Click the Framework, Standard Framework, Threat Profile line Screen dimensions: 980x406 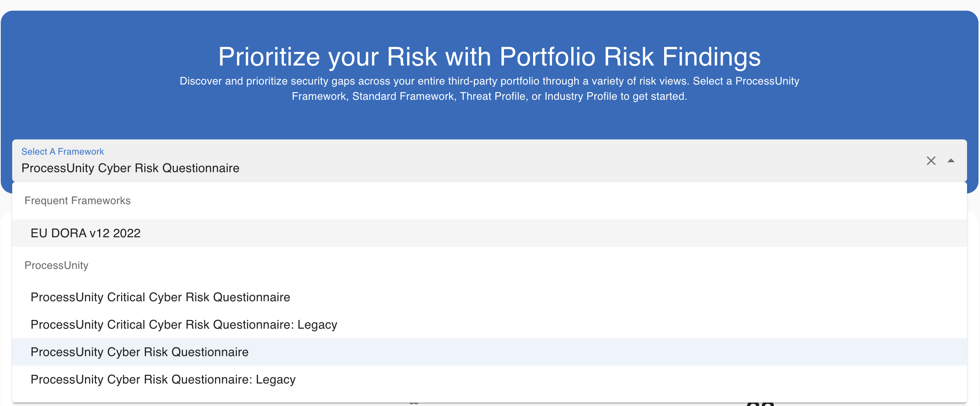click(489, 96)
